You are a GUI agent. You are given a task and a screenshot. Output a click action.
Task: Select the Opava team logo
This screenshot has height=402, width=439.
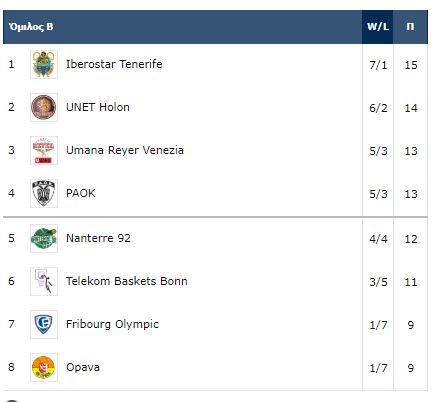[x=44, y=367]
